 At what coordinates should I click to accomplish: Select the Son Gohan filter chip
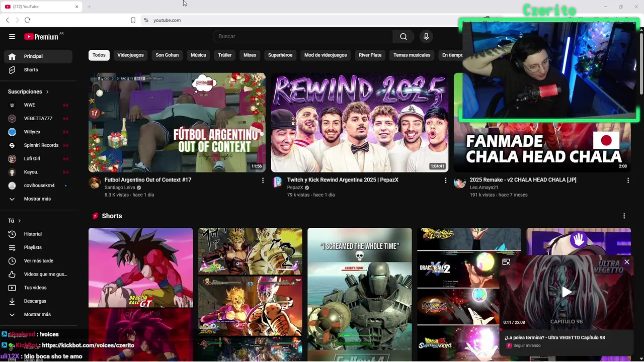click(167, 55)
